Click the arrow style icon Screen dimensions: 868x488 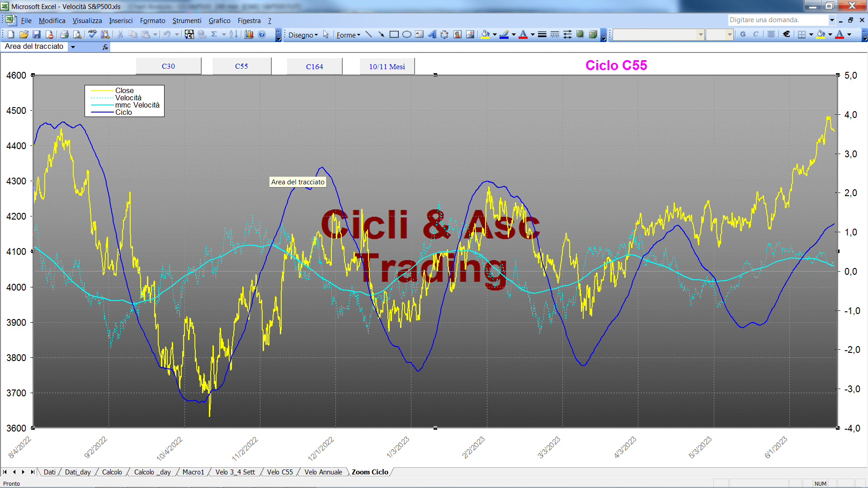[567, 34]
